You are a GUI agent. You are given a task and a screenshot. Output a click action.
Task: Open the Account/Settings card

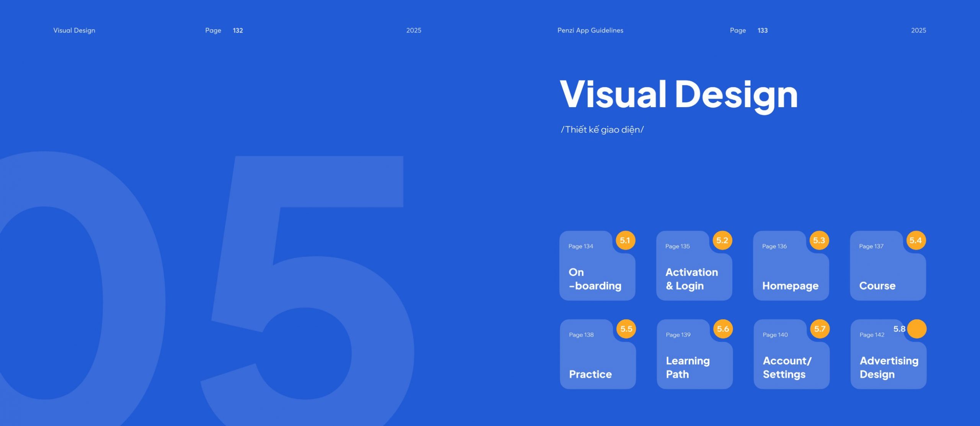(791, 354)
